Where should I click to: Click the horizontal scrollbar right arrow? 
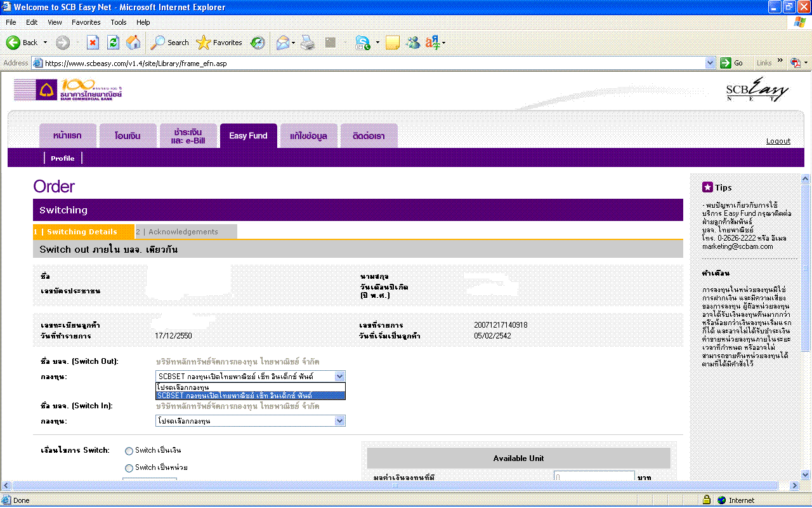click(795, 485)
